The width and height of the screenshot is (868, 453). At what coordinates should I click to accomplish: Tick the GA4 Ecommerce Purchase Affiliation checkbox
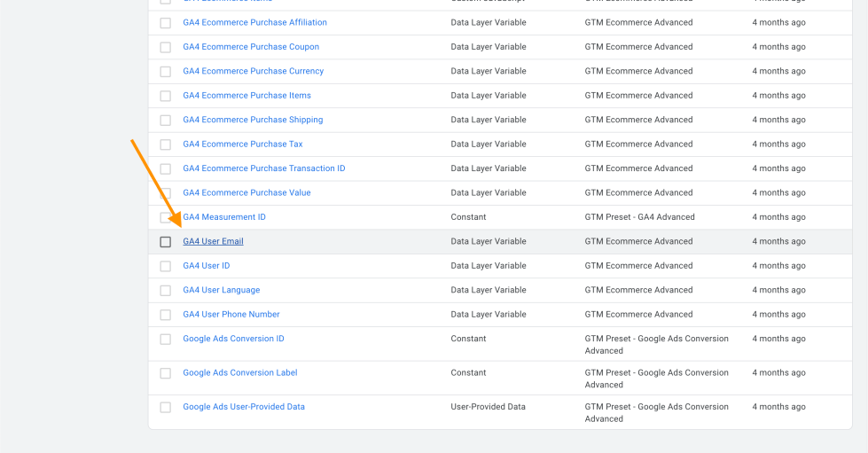click(x=166, y=23)
